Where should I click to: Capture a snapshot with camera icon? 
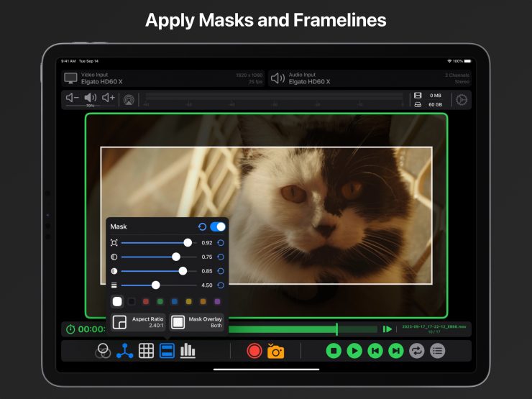[275, 351]
